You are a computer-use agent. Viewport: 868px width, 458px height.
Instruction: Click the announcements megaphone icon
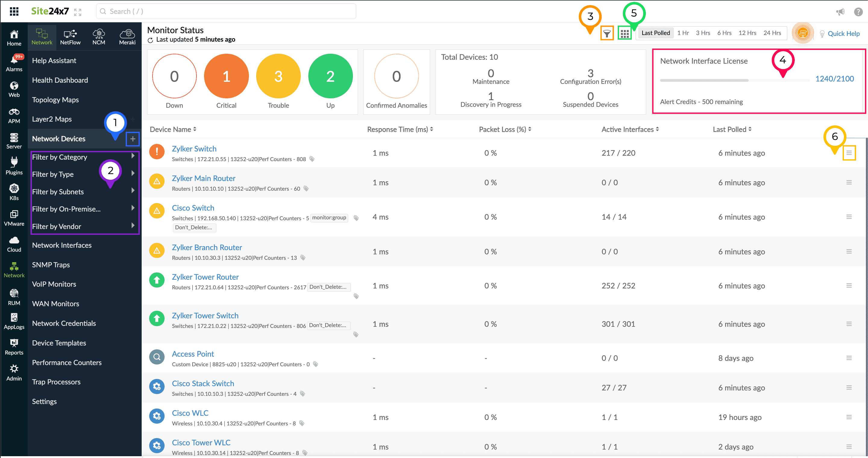(840, 12)
